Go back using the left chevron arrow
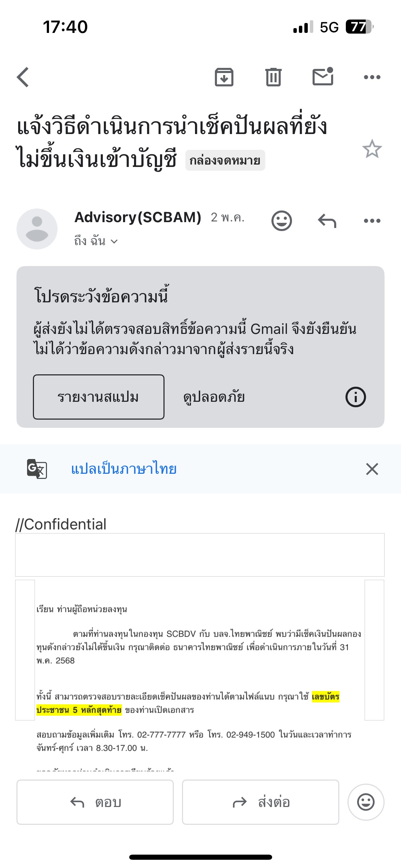Viewport: 401px width, 868px height. (23, 77)
